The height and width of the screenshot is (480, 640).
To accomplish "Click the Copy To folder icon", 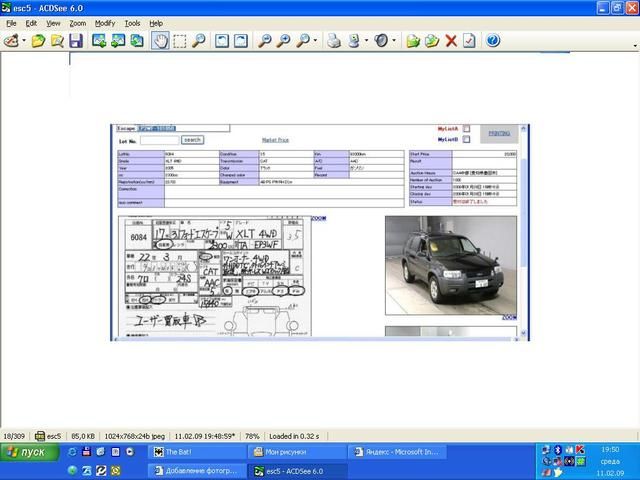I will [x=413, y=40].
